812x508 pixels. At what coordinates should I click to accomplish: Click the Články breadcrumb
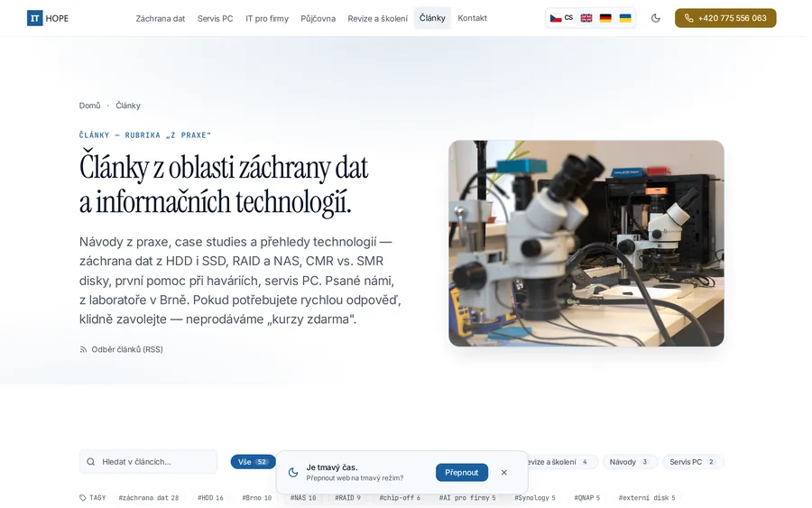tap(128, 106)
